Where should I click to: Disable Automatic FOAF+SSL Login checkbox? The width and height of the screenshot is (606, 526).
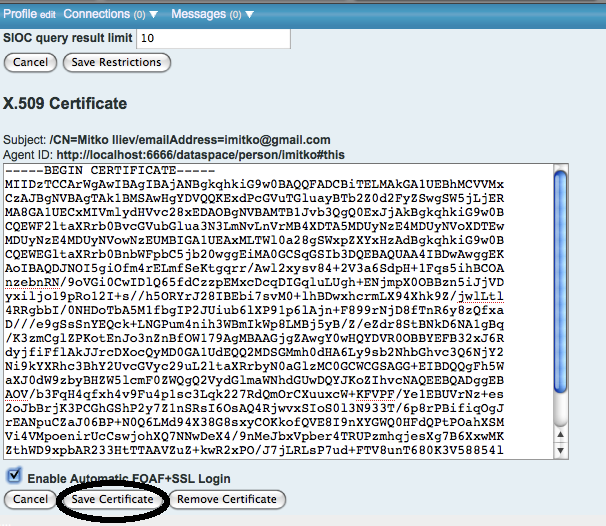(13, 478)
